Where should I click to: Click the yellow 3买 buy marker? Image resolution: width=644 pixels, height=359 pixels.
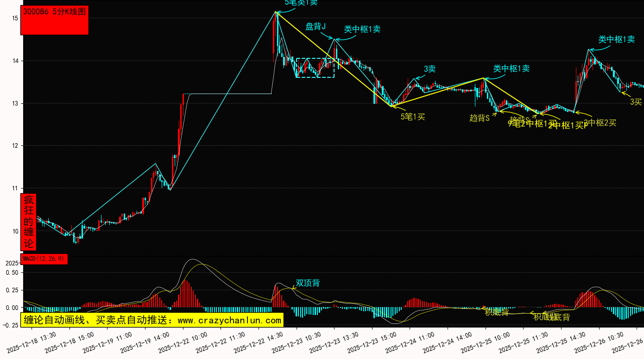[636, 102]
